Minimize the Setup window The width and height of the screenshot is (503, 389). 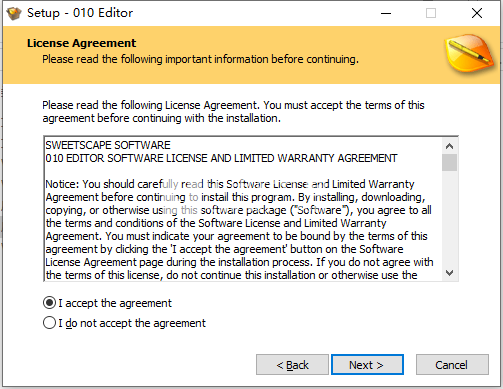(x=386, y=13)
